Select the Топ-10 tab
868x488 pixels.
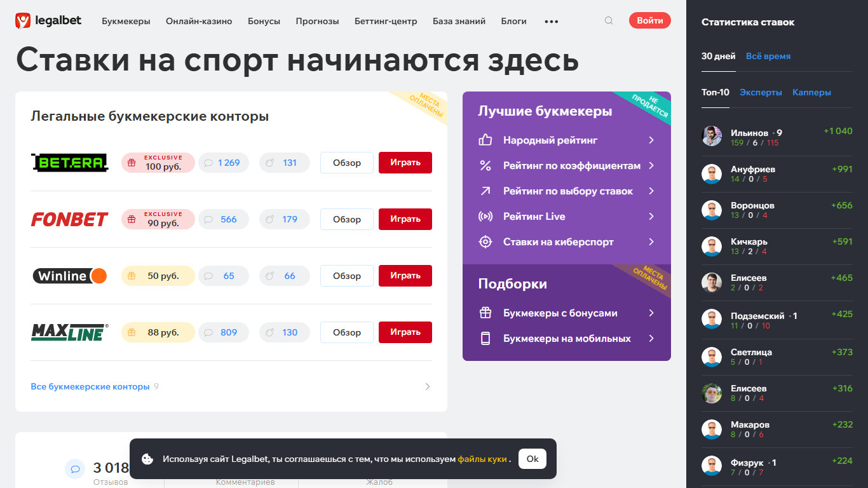715,92
